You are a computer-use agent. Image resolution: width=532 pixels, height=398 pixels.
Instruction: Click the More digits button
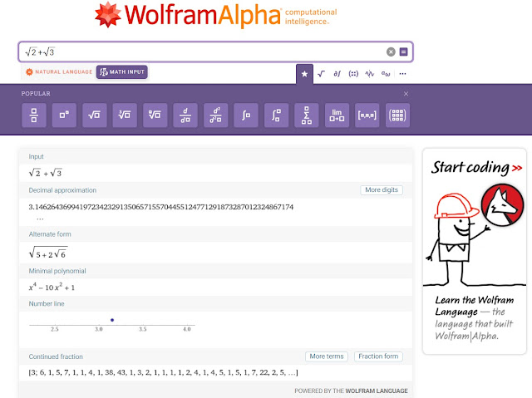pyautogui.click(x=382, y=189)
